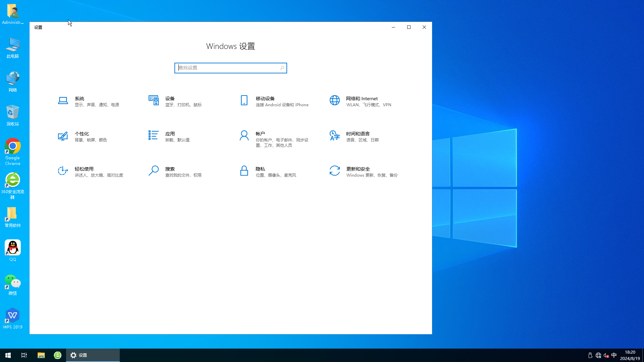Expand 网络 (Network) desktop icon
Viewport: 644px width, 362px height.
(12, 82)
